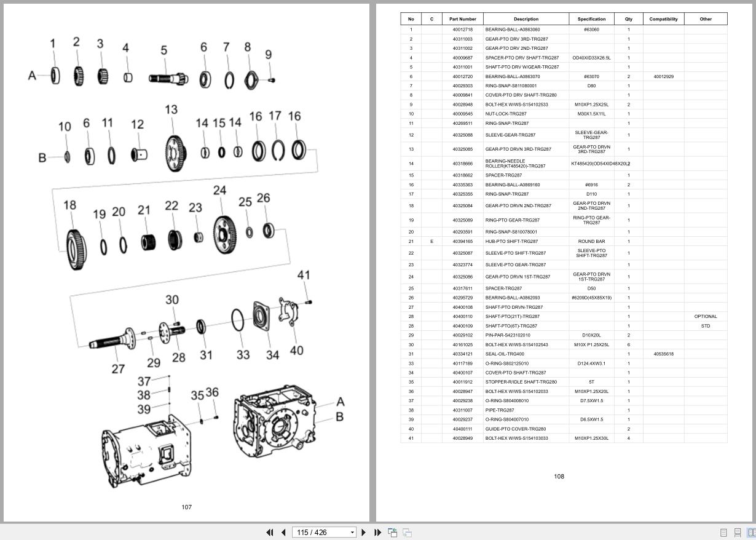This screenshot has height=540, width=756.
Task: Click the Compatibility column header
Action: pyautogui.click(x=664, y=19)
